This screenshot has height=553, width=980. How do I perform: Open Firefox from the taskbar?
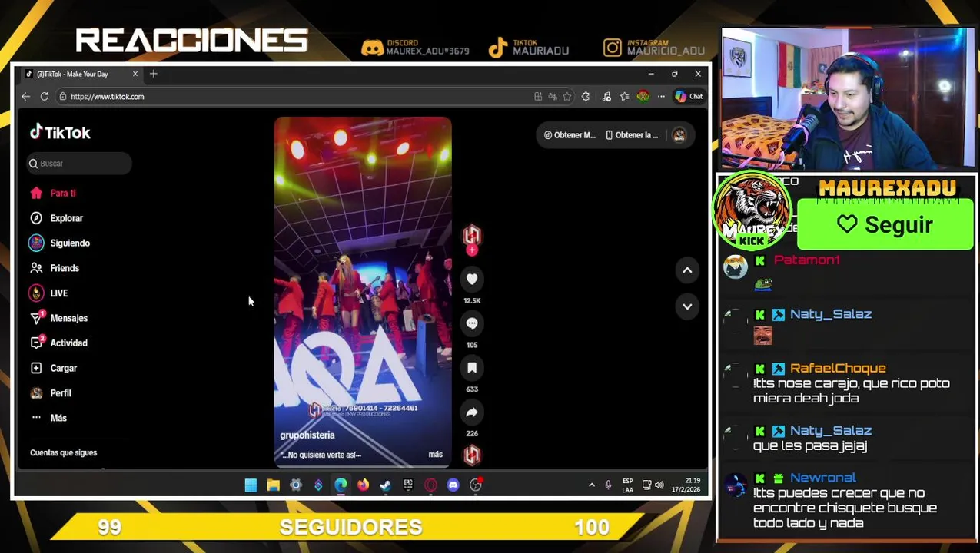363,485
